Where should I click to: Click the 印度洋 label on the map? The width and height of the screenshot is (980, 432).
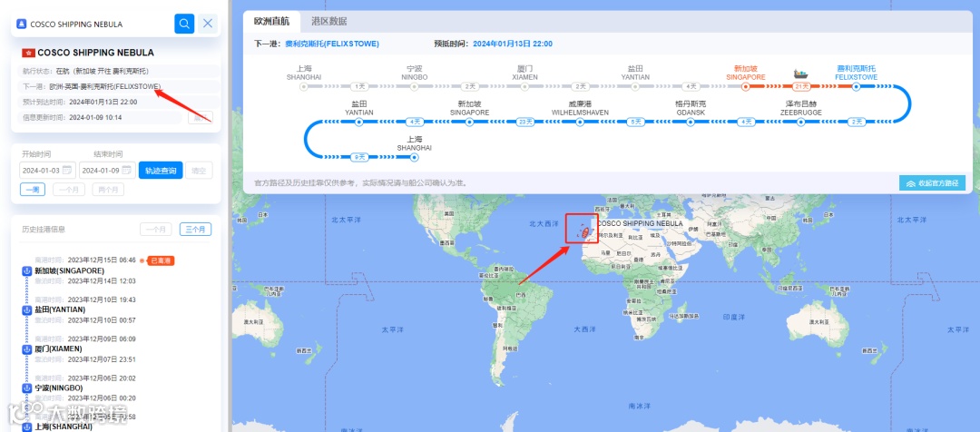pyautogui.click(x=734, y=317)
